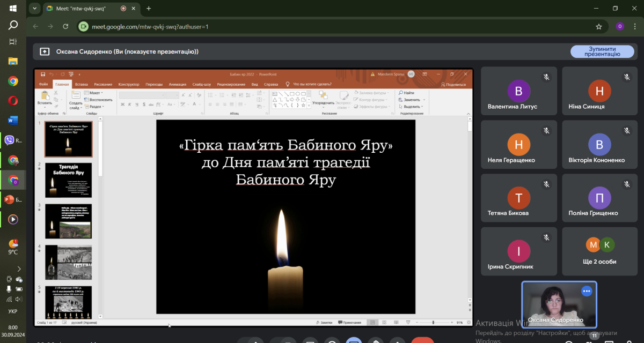Click muted mic on Валентина Литус tile
Screen dimensions: 644x343
(x=546, y=77)
